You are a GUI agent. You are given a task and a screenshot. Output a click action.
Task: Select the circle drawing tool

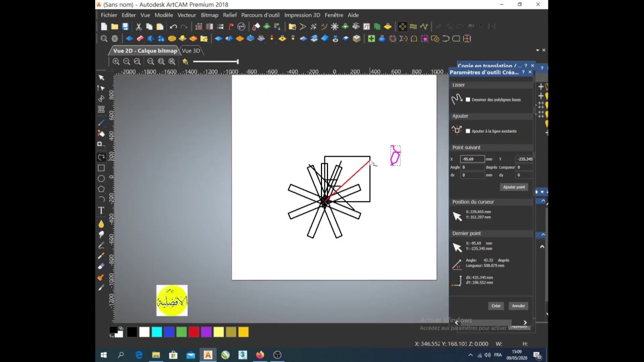[x=101, y=178]
